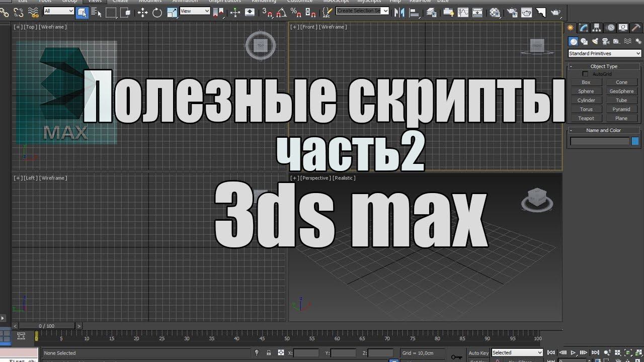Open the Perspective viewport [+] menu
Image resolution: width=644 pixels, height=362 pixels.
point(295,178)
